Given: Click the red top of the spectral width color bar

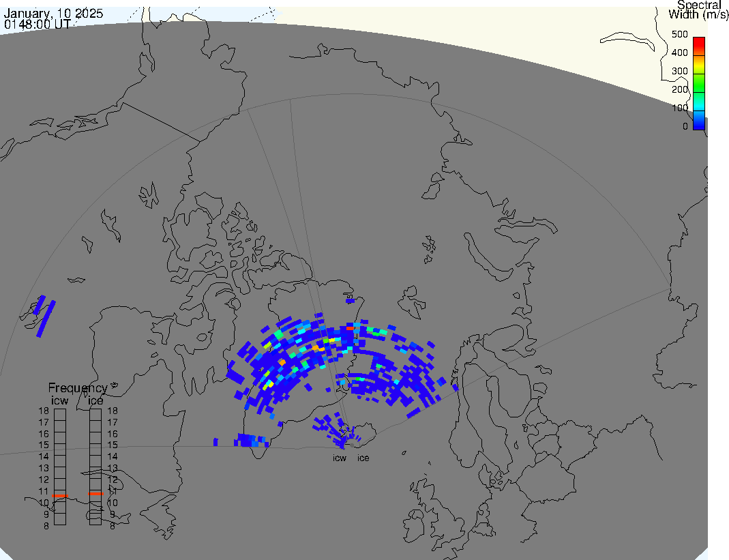Looking at the screenshot, I should (699, 45).
